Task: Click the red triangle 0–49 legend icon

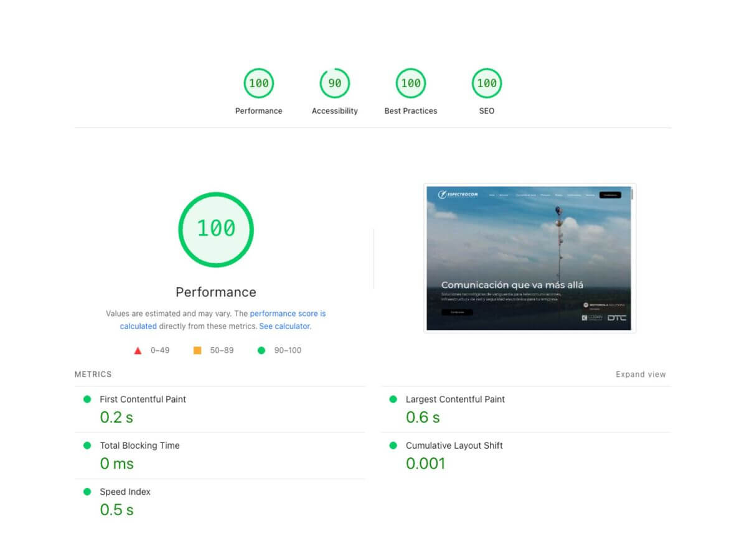Action: (138, 350)
